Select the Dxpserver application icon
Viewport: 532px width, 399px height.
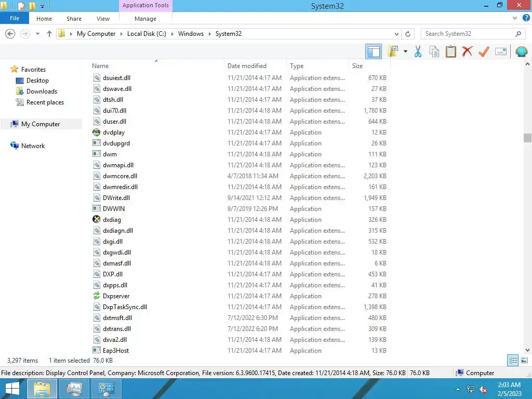click(x=96, y=296)
